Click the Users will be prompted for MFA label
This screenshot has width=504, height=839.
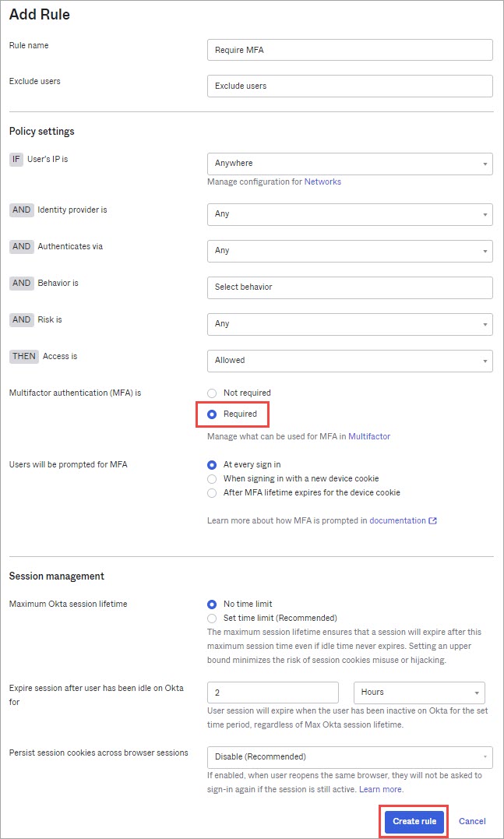click(x=68, y=464)
